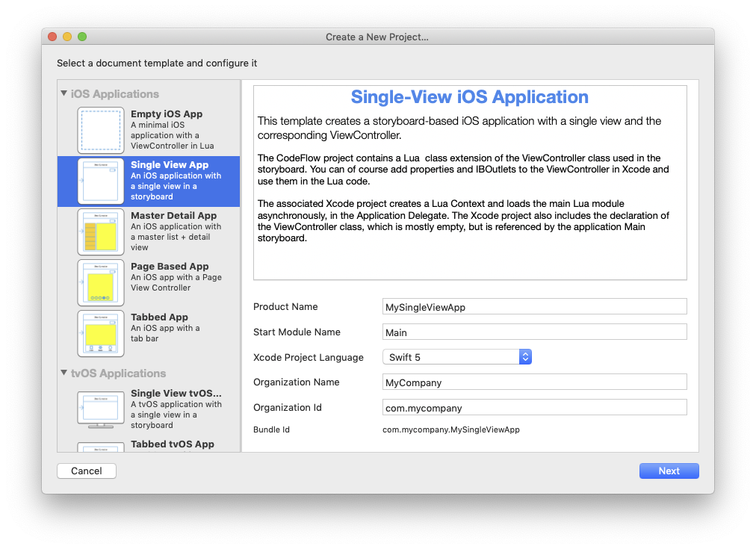Image resolution: width=756 pixels, height=549 pixels.
Task: Click the Start Module Name field
Action: click(534, 332)
